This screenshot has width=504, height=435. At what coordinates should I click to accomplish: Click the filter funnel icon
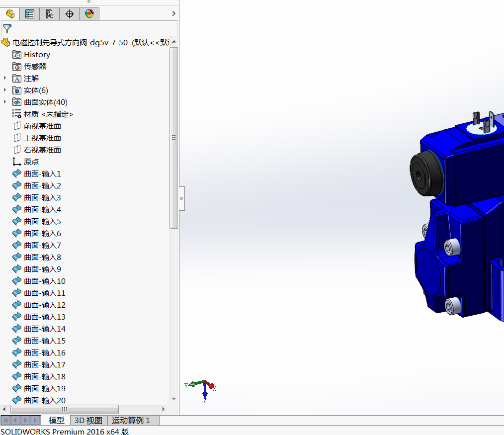click(x=7, y=29)
